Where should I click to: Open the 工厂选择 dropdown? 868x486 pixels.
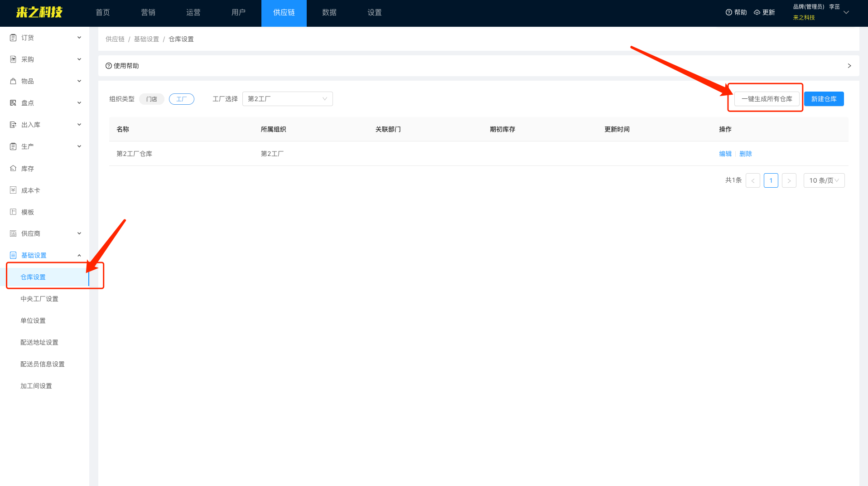288,99
